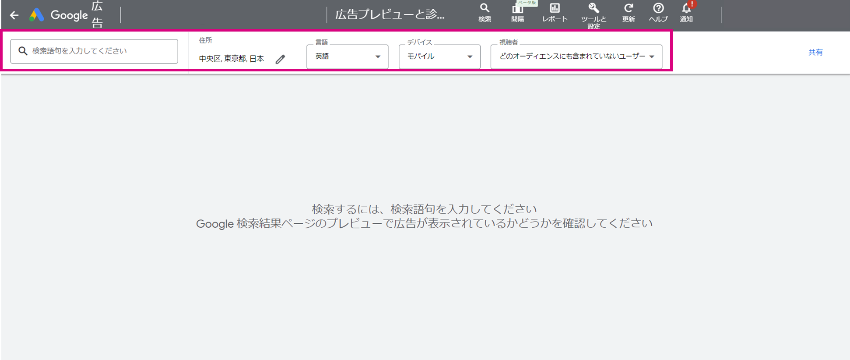
Task: Open the search magnifier in top bar
Action: 485,8
